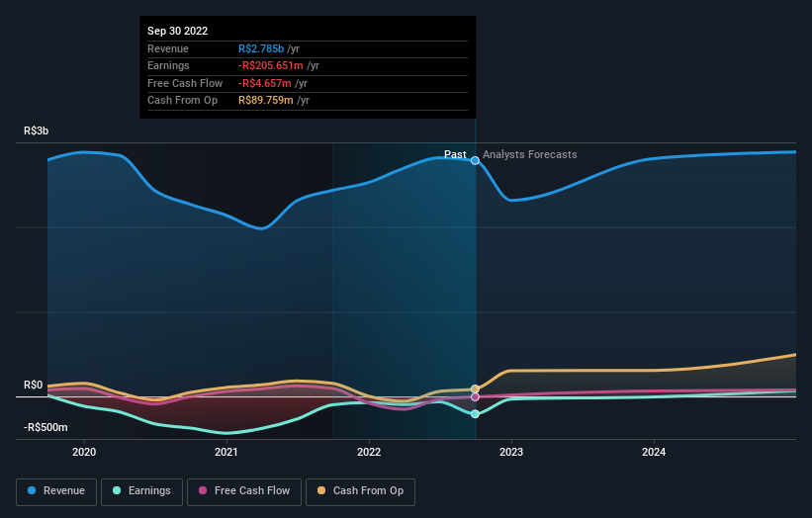Screen dimensions: 812x518
Task: Click the R$2.785b revenue value
Action: pos(261,48)
